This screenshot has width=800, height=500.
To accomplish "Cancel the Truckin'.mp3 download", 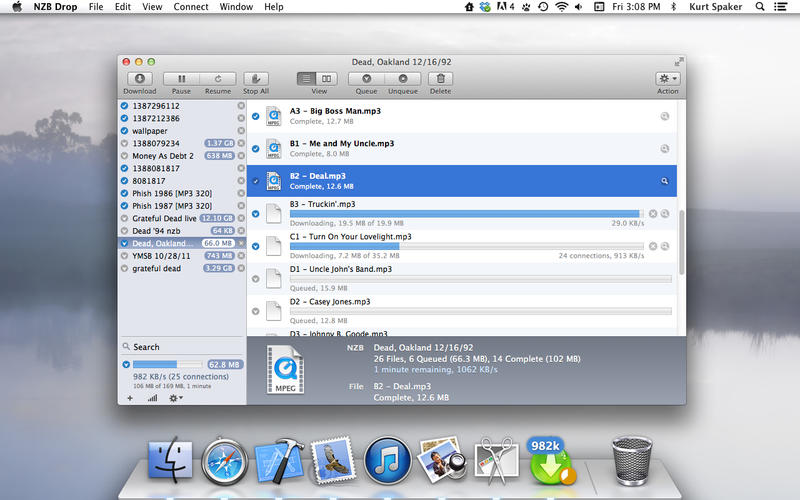I will point(653,214).
